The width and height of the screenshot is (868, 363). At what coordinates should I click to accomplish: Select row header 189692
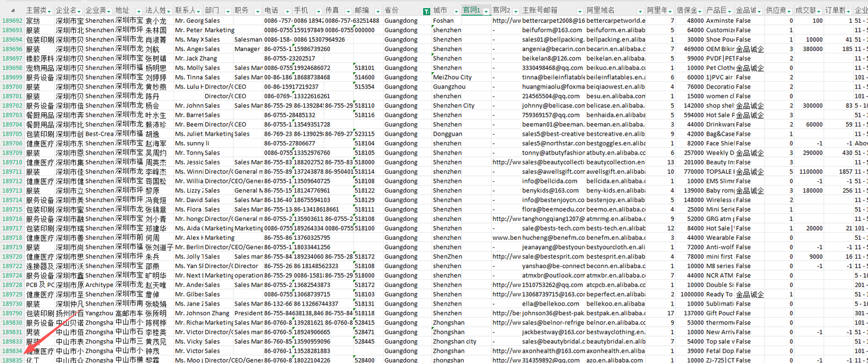[x=12, y=21]
